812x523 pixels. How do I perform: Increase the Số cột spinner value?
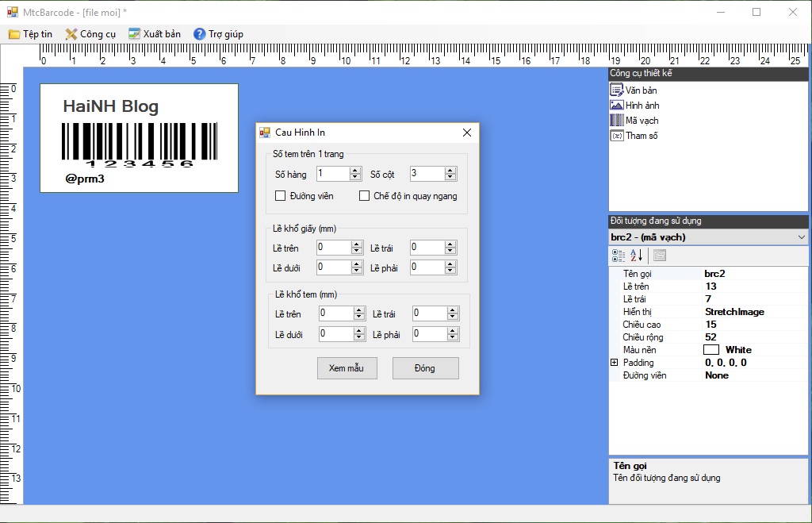coord(450,171)
